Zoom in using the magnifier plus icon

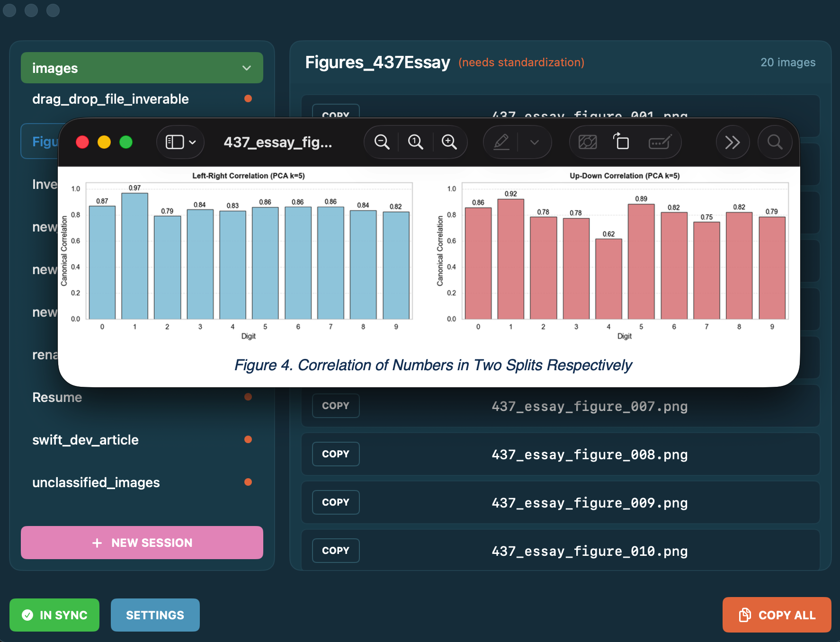click(449, 142)
